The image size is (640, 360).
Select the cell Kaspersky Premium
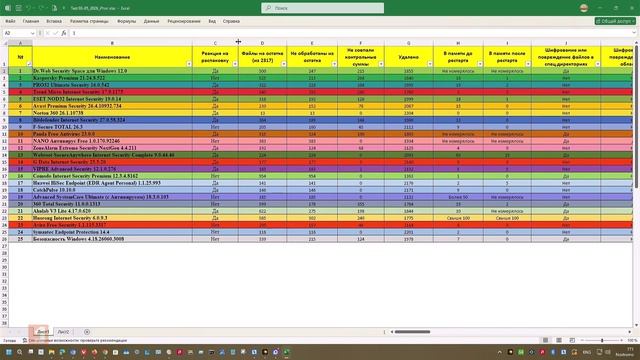tap(112, 78)
